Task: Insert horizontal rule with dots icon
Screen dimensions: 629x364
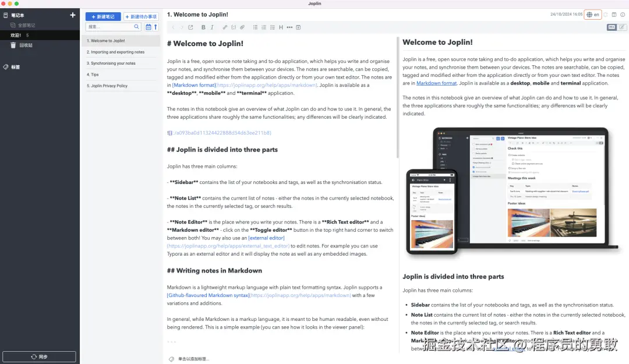Action: [x=289, y=27]
